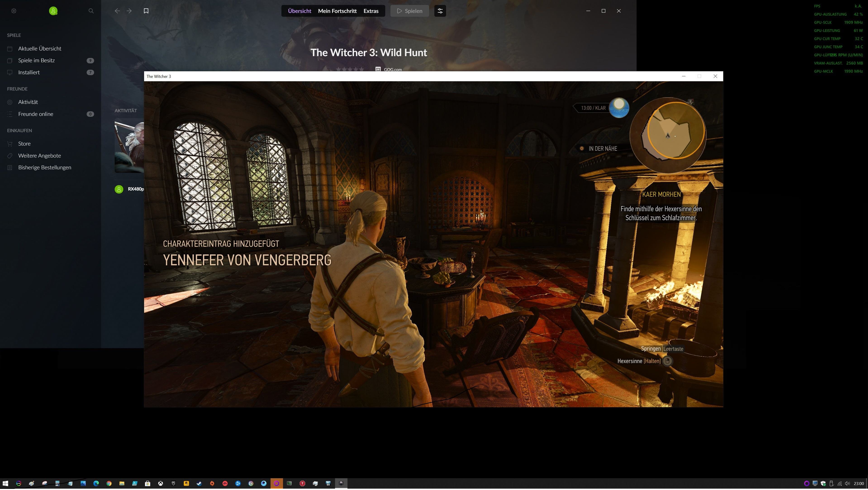Open Origin from the taskbar
This screenshot has width=868, height=490.
point(212,484)
